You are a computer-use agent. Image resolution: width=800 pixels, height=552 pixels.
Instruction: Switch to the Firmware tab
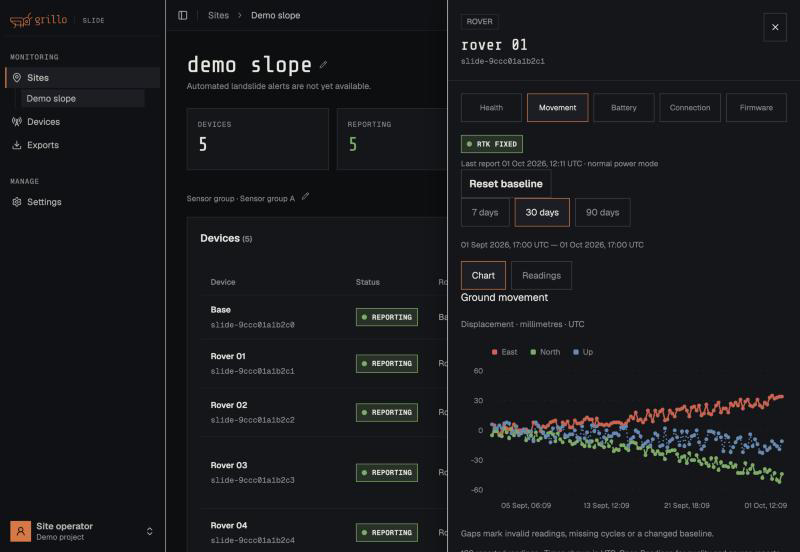[756, 108]
